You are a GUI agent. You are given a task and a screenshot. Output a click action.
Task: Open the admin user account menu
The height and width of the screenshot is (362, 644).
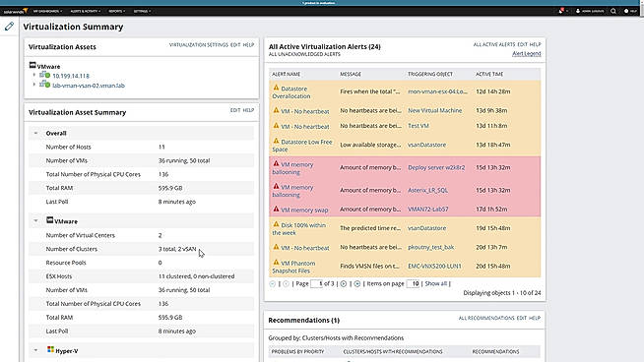(590, 11)
